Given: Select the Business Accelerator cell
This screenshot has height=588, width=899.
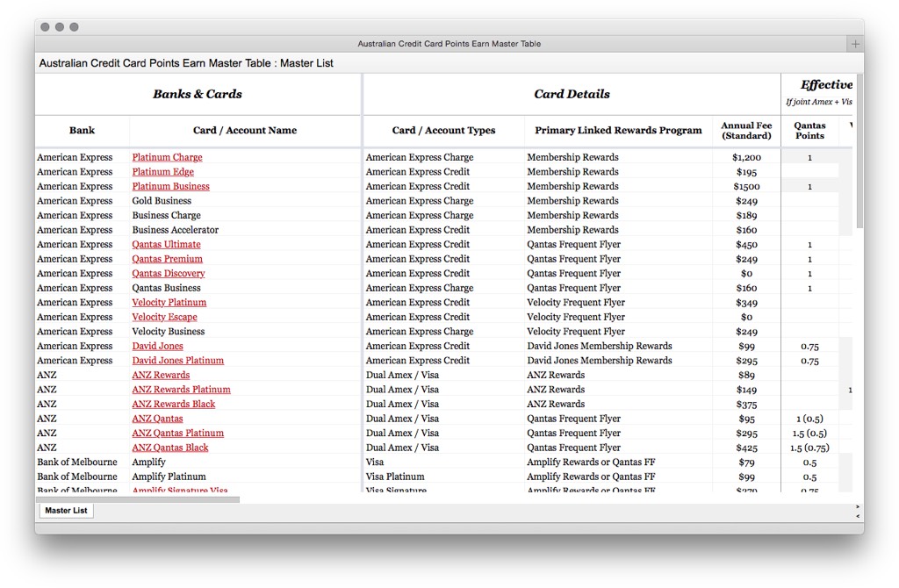Looking at the screenshot, I should [245, 230].
